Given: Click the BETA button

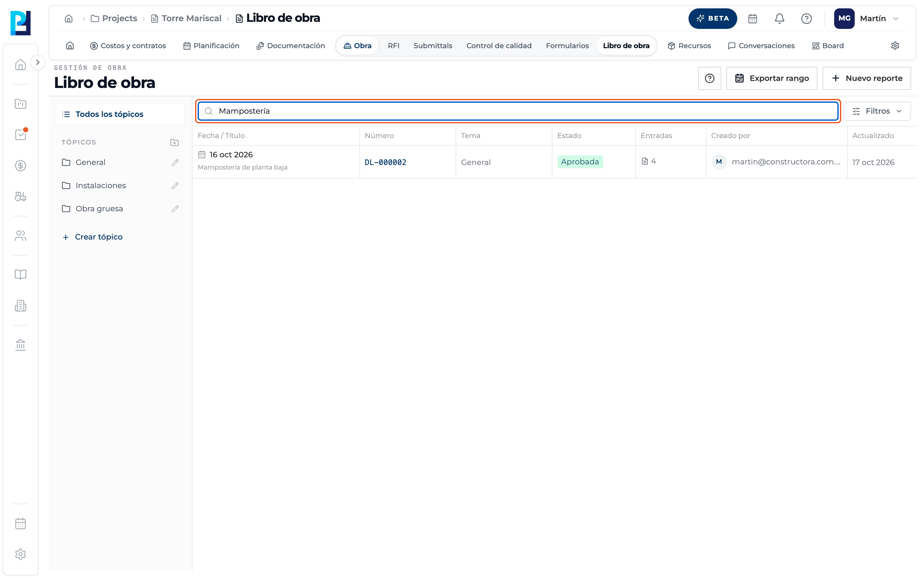Looking at the screenshot, I should click(x=713, y=18).
